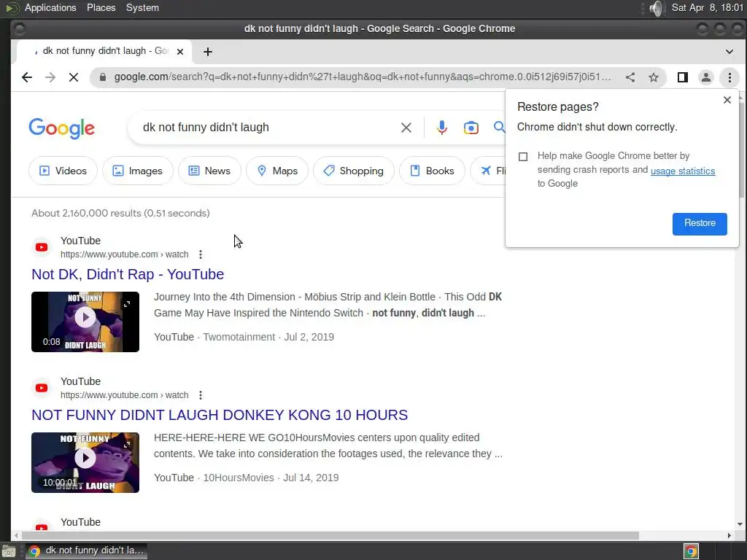This screenshot has width=747, height=560.
Task: Open a new tab
Action: pos(208,52)
